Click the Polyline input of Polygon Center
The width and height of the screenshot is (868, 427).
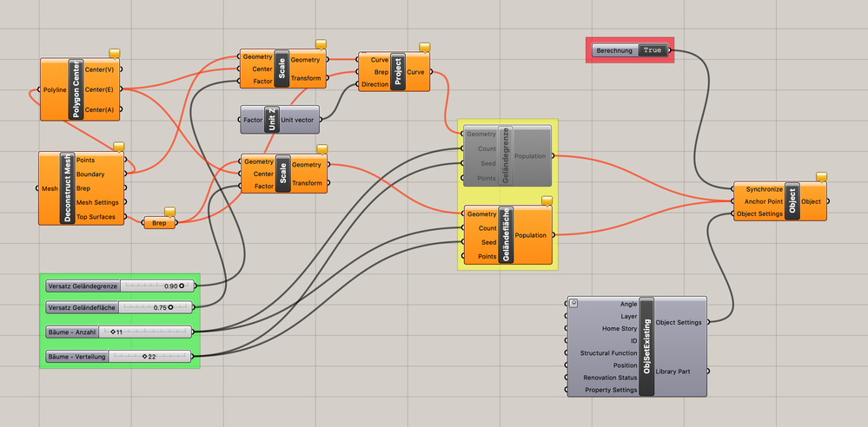(x=54, y=89)
